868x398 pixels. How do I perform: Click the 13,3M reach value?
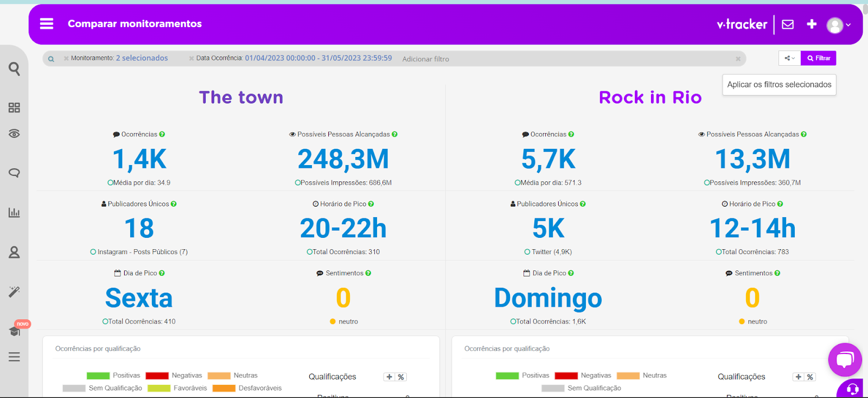pyautogui.click(x=752, y=159)
